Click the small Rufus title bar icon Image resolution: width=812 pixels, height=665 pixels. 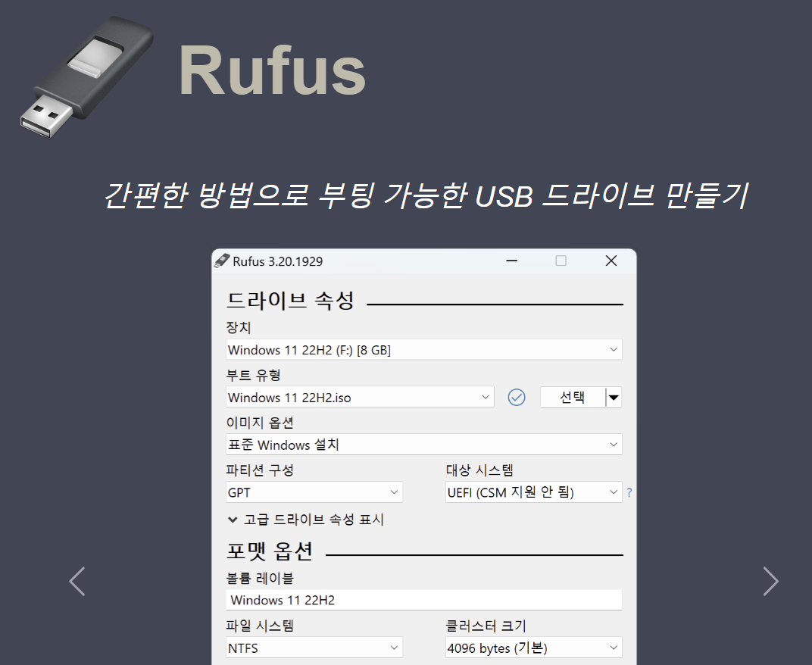point(221,261)
